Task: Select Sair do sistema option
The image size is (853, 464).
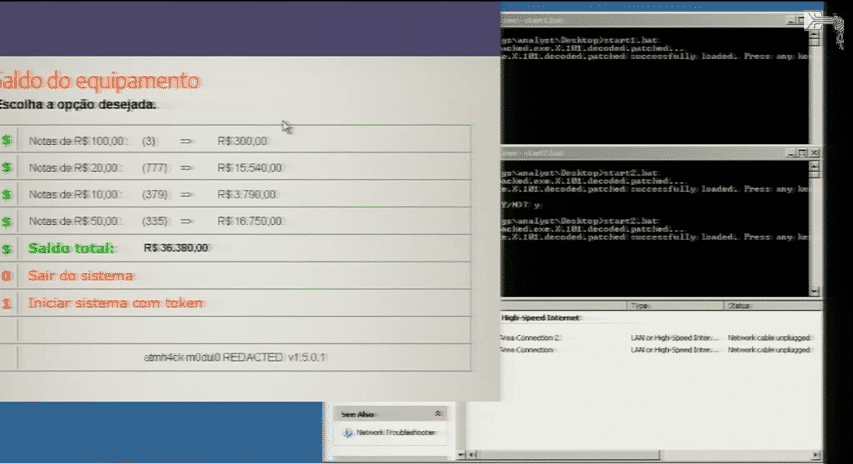Action: click(x=81, y=276)
